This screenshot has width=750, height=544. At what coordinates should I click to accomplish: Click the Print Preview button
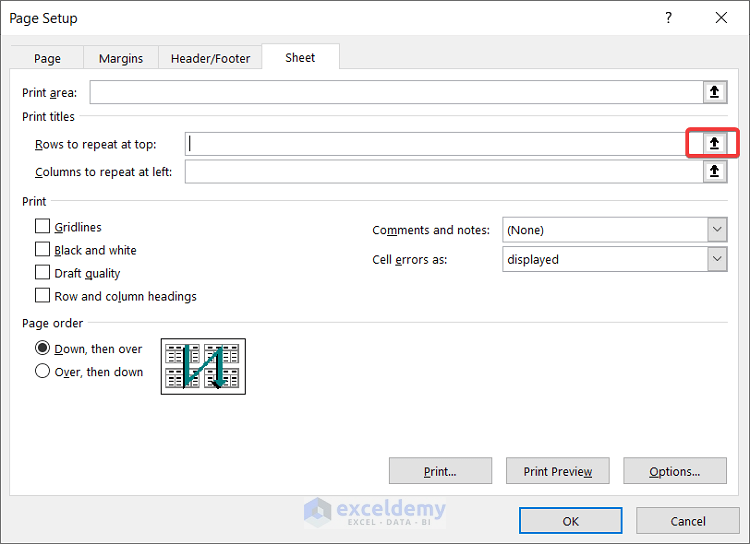click(557, 471)
